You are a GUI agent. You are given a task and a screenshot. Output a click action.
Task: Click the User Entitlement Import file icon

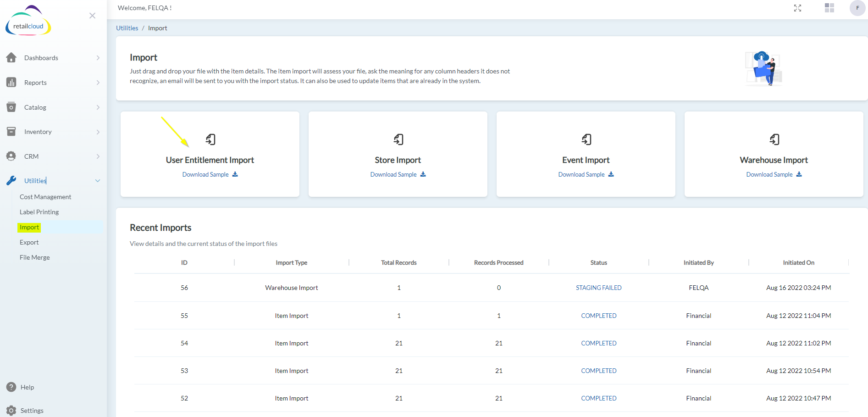pos(210,139)
